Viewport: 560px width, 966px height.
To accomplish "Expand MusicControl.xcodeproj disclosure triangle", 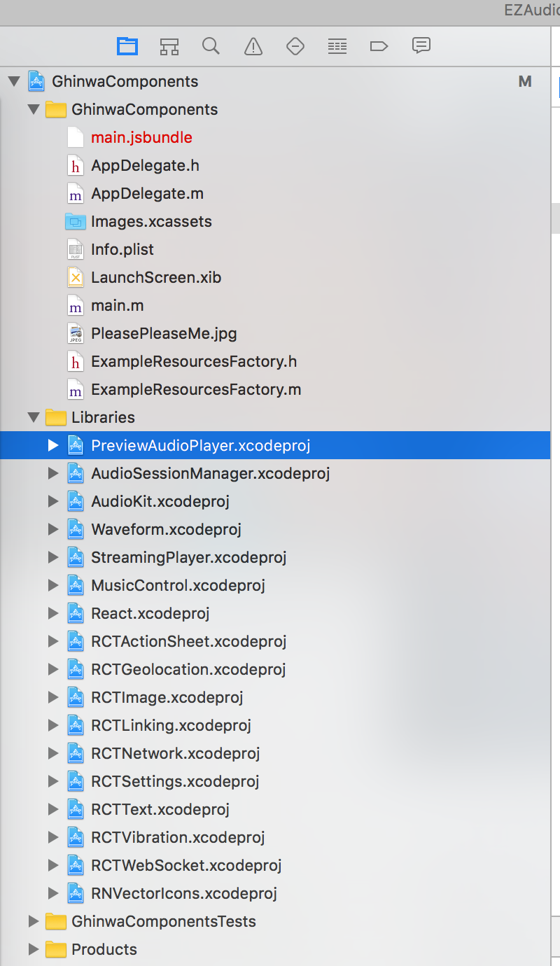I will click(53, 585).
